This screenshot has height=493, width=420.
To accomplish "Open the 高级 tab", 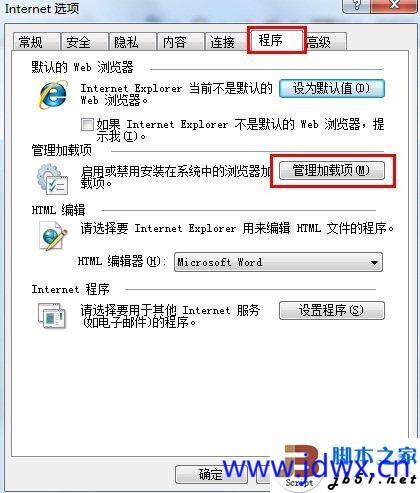I will pyautogui.click(x=326, y=42).
